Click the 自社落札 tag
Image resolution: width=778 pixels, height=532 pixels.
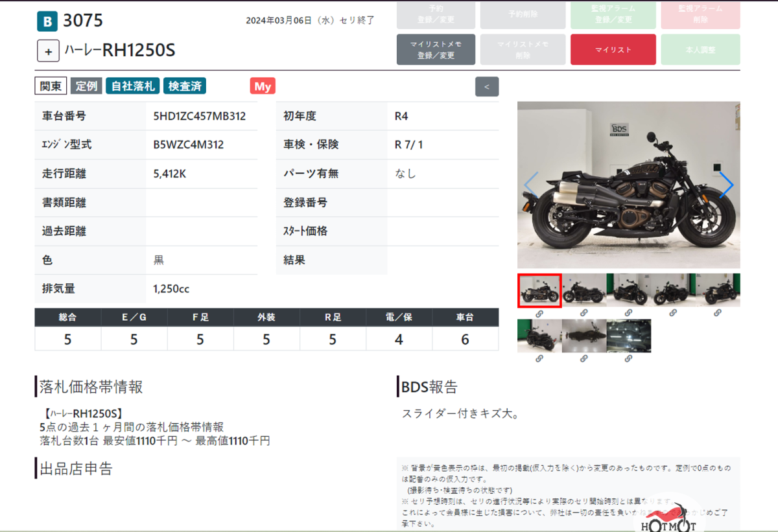coord(132,86)
